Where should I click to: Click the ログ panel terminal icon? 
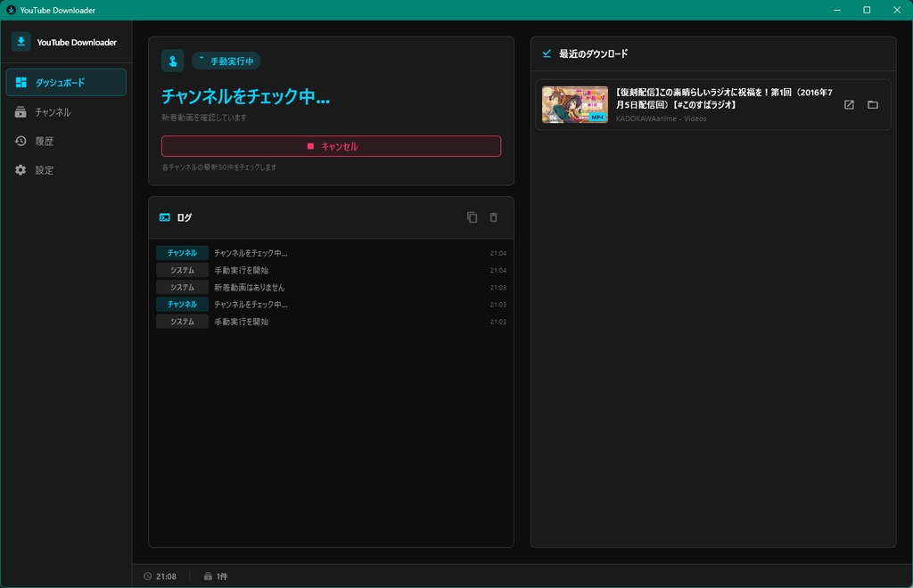[x=164, y=216]
